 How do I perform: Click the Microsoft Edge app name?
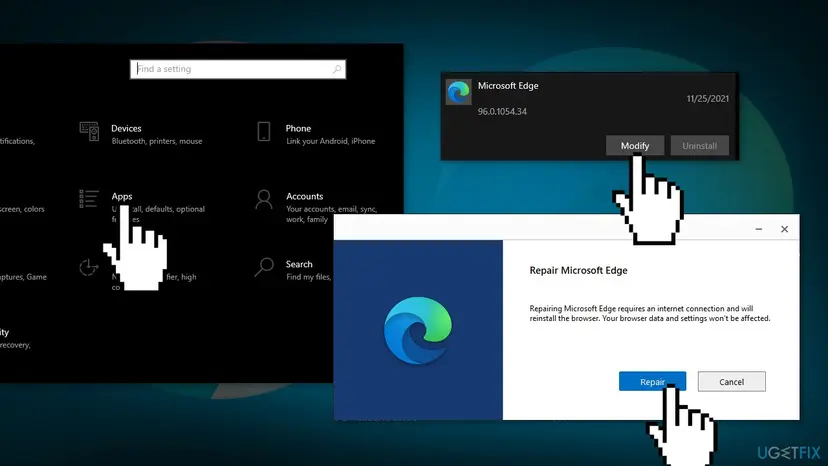tap(508, 86)
